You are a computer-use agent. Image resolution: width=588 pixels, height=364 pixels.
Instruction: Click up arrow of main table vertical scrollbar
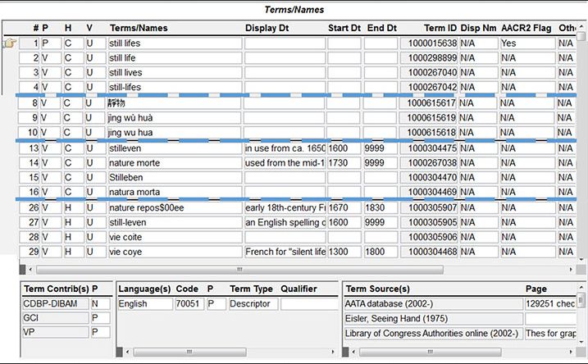581,26
